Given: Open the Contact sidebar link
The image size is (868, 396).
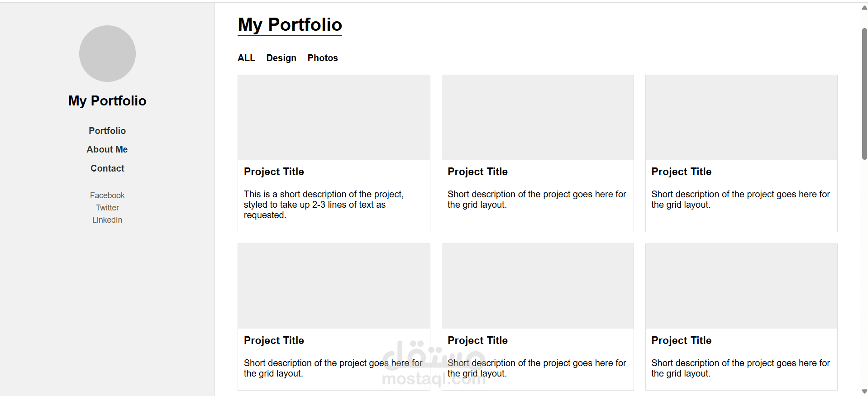Looking at the screenshot, I should pos(107,168).
